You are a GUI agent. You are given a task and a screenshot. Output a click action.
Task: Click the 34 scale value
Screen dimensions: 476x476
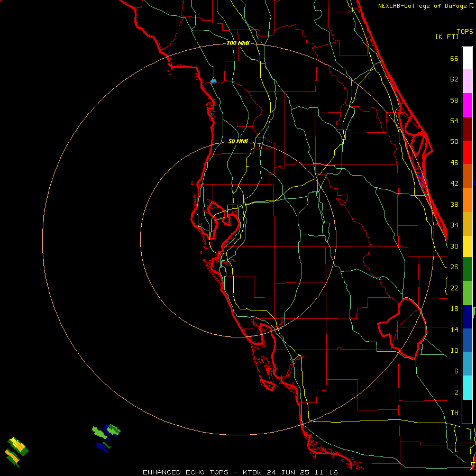click(x=454, y=225)
